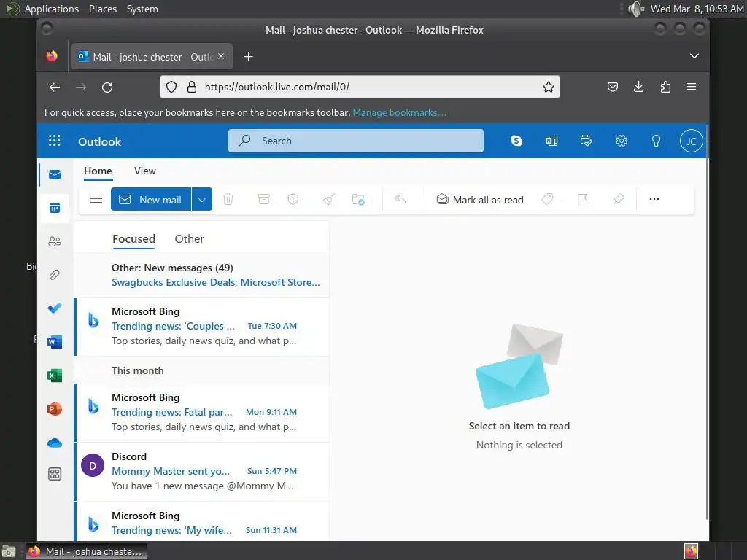The image size is (747, 560).
Task: Open Bing email 'Couples' from Tuesday
Action: 202,327
